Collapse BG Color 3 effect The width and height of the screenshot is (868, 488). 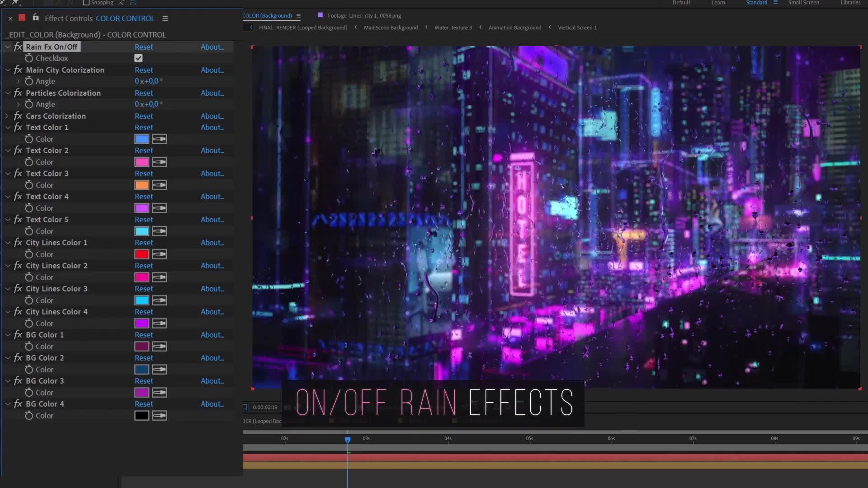coord(8,381)
